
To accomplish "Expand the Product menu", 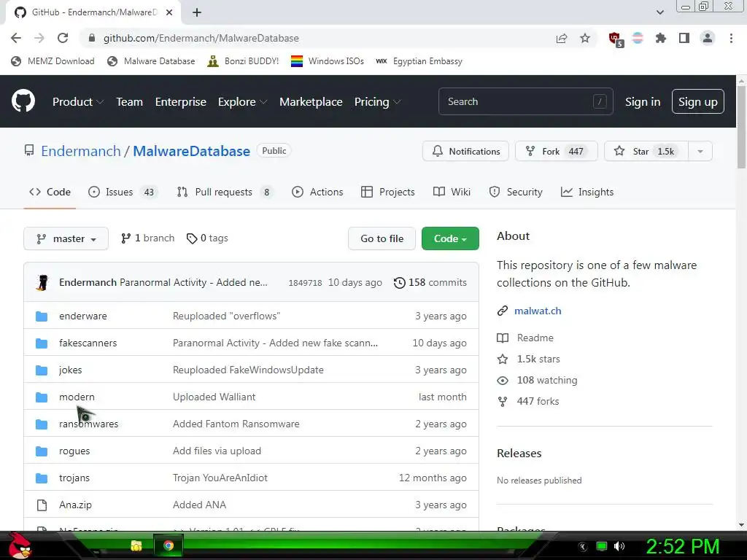I will (x=77, y=102).
